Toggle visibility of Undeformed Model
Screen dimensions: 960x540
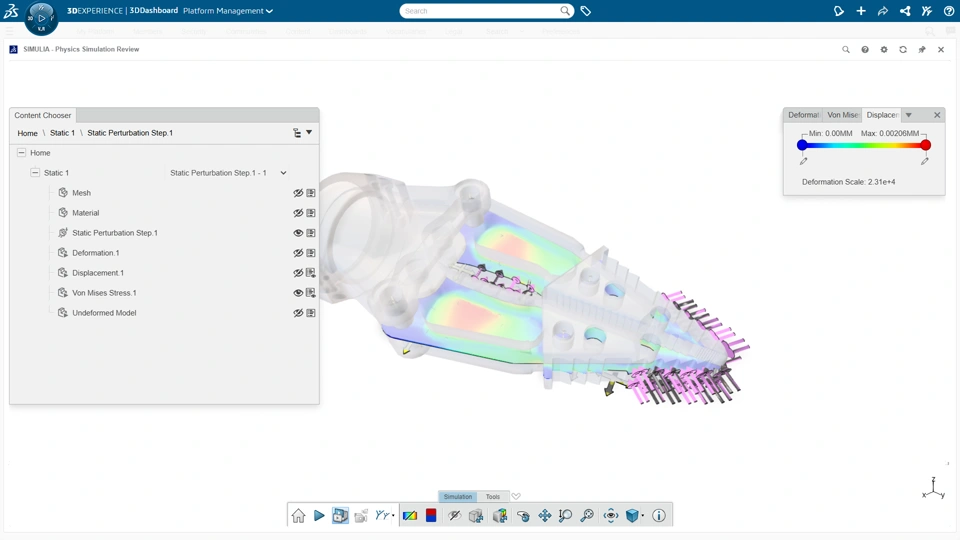click(298, 313)
